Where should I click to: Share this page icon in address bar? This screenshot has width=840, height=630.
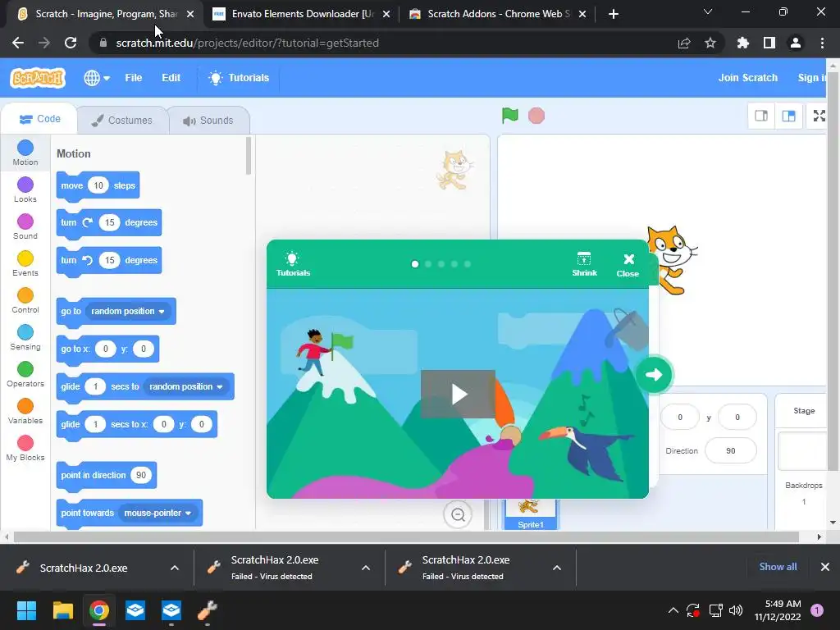click(x=684, y=43)
